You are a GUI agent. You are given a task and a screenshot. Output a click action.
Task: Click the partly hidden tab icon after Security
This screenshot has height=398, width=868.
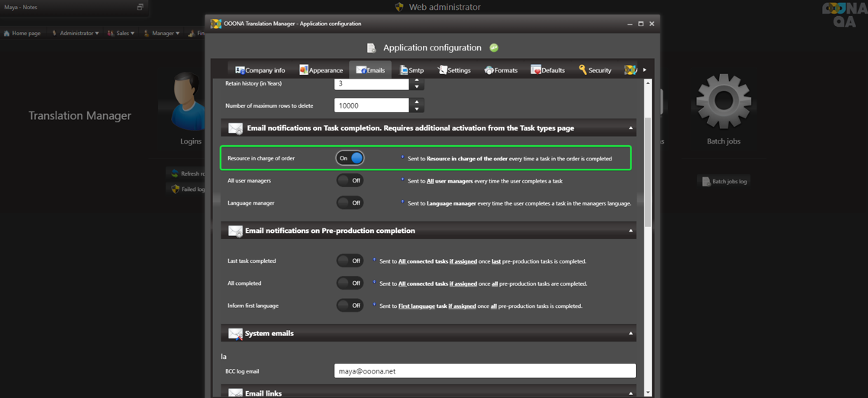(631, 70)
